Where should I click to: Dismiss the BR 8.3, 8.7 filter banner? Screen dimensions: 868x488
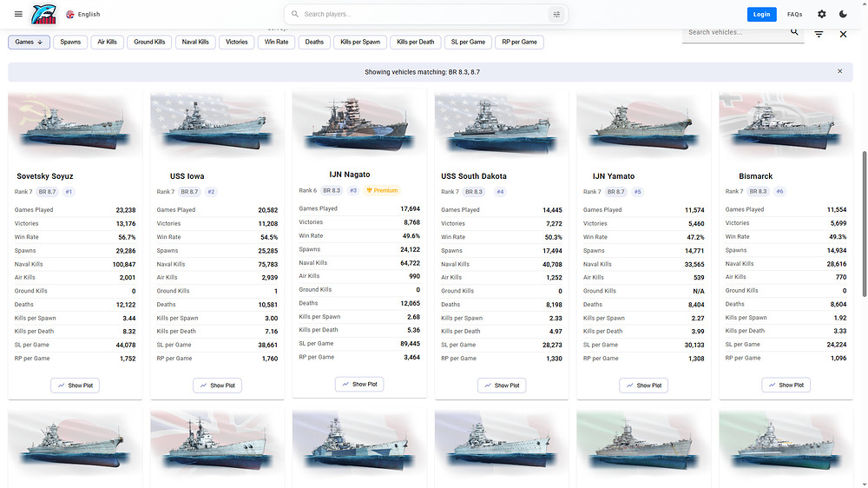click(x=839, y=71)
